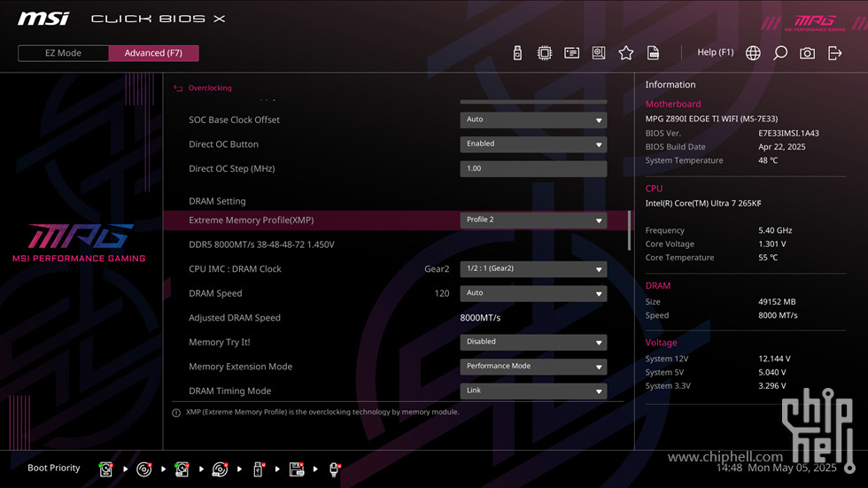868x488 pixels.
Task: Open the CPU settings chip icon
Action: pyautogui.click(x=544, y=53)
